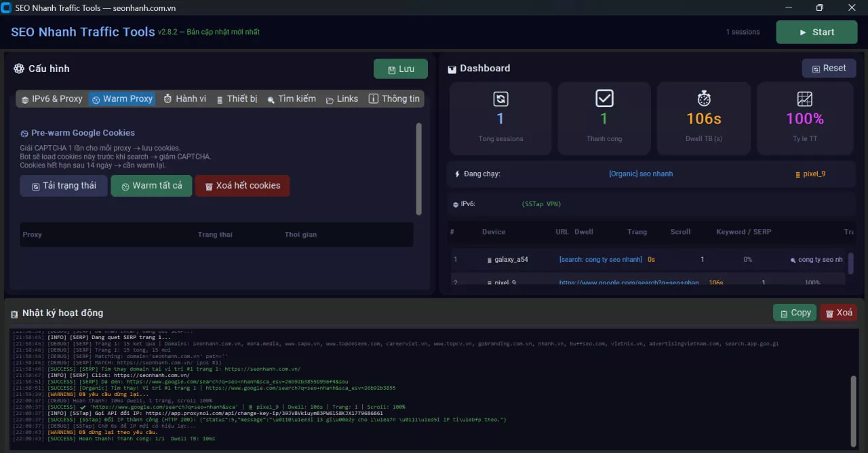This screenshot has width=868, height=453.
Task: Click the Nhật ký hoạt động log icon
Action: pyautogui.click(x=14, y=314)
